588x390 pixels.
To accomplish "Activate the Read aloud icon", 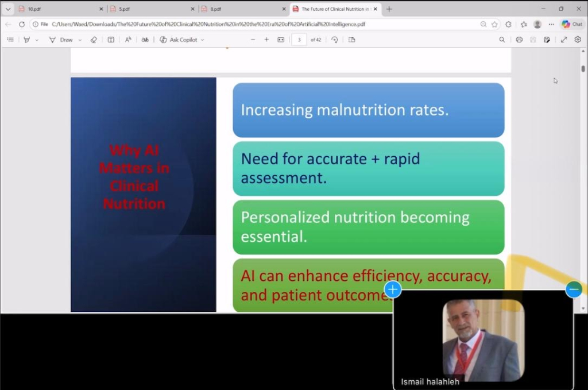I will pyautogui.click(x=128, y=40).
